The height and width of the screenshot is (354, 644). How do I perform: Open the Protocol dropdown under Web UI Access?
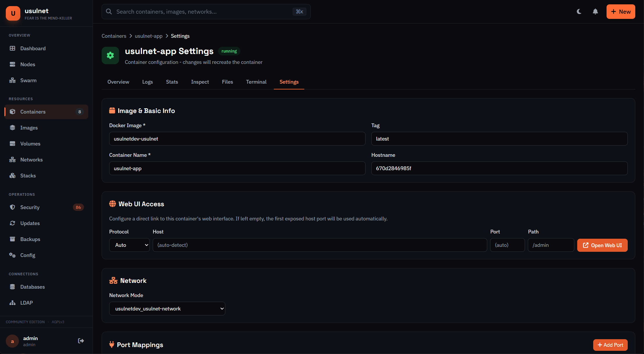[x=129, y=245]
